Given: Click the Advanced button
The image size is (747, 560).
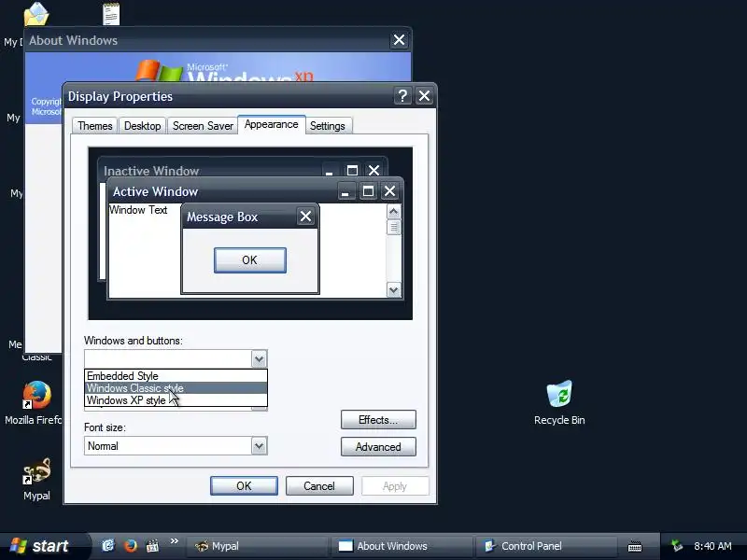Looking at the screenshot, I should 378,447.
